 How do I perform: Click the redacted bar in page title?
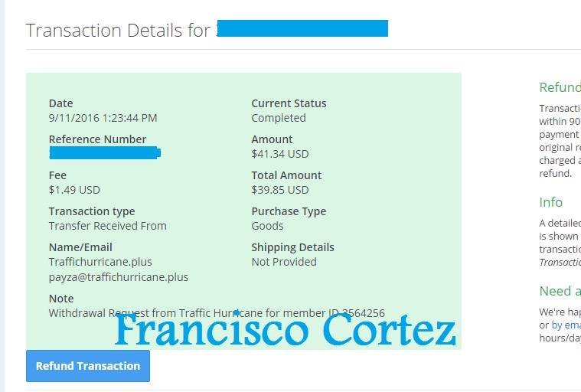click(302, 29)
